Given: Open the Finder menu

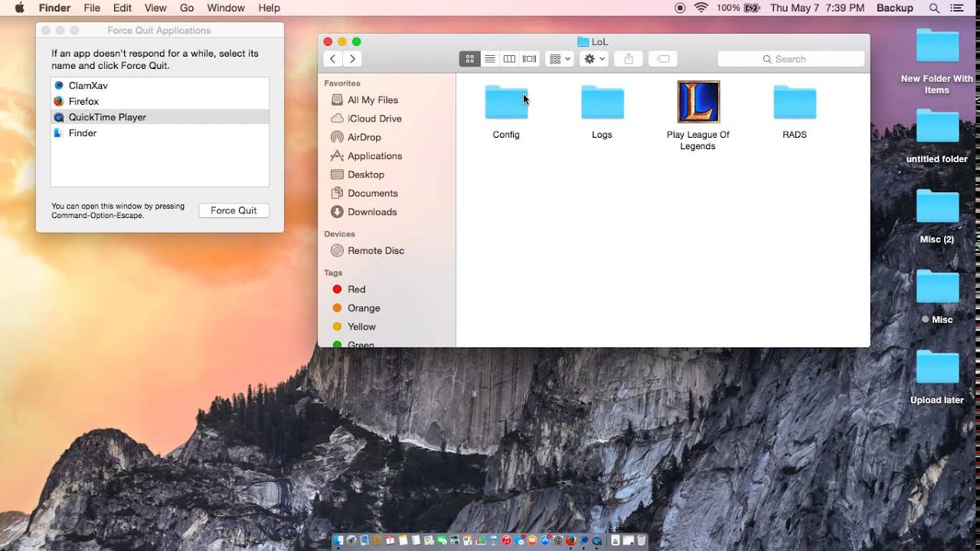Looking at the screenshot, I should 54,8.
